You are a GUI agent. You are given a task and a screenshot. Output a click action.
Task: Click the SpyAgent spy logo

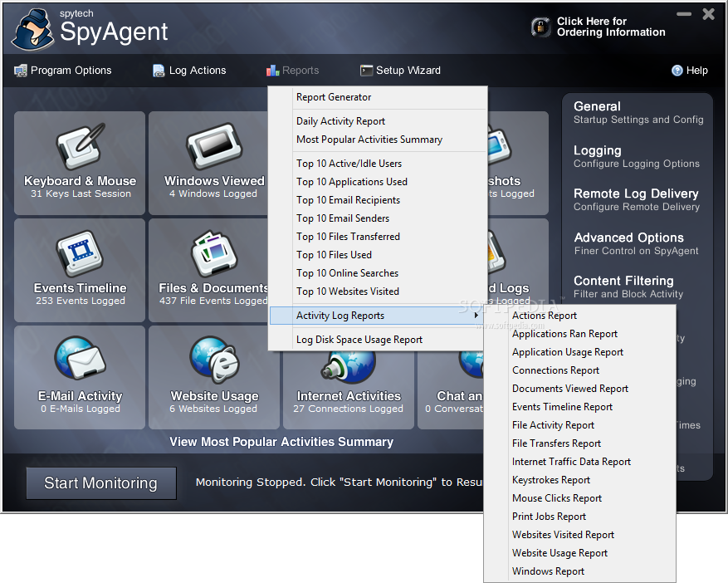tap(32, 30)
